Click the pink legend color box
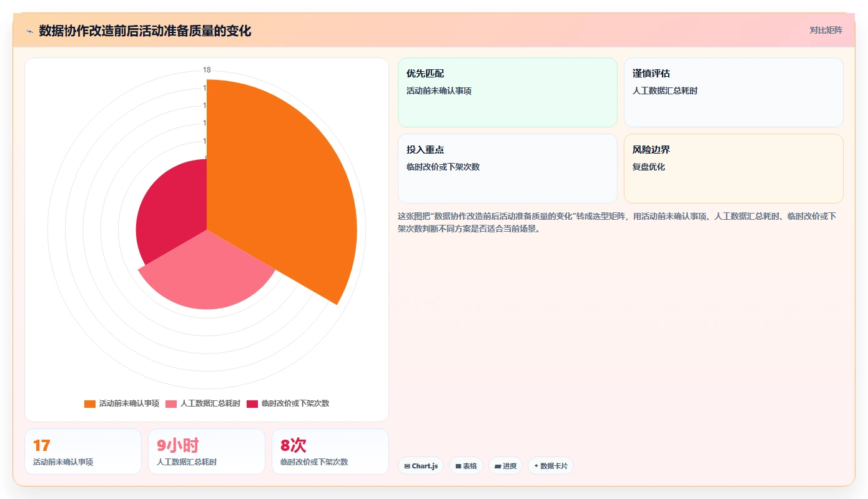Screen dimensions: 868x499 (x=171, y=403)
